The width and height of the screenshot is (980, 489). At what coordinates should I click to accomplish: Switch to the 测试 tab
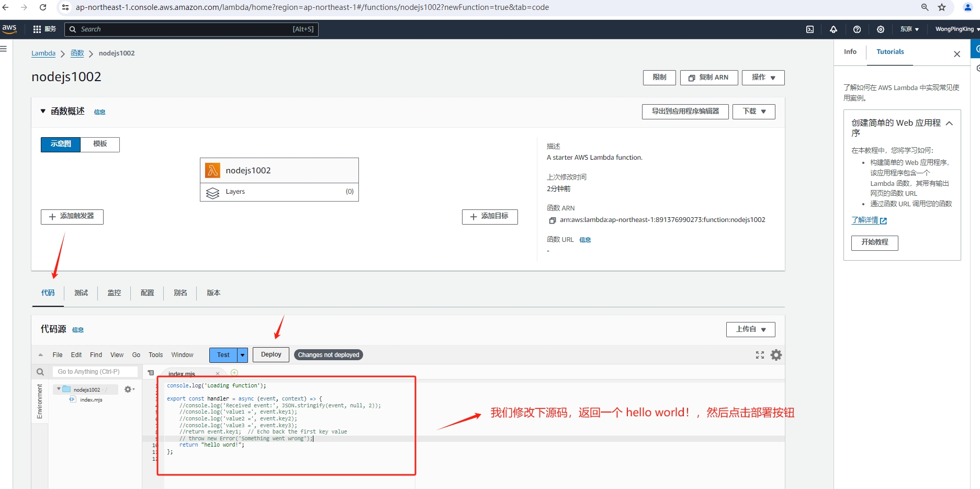[x=81, y=293]
